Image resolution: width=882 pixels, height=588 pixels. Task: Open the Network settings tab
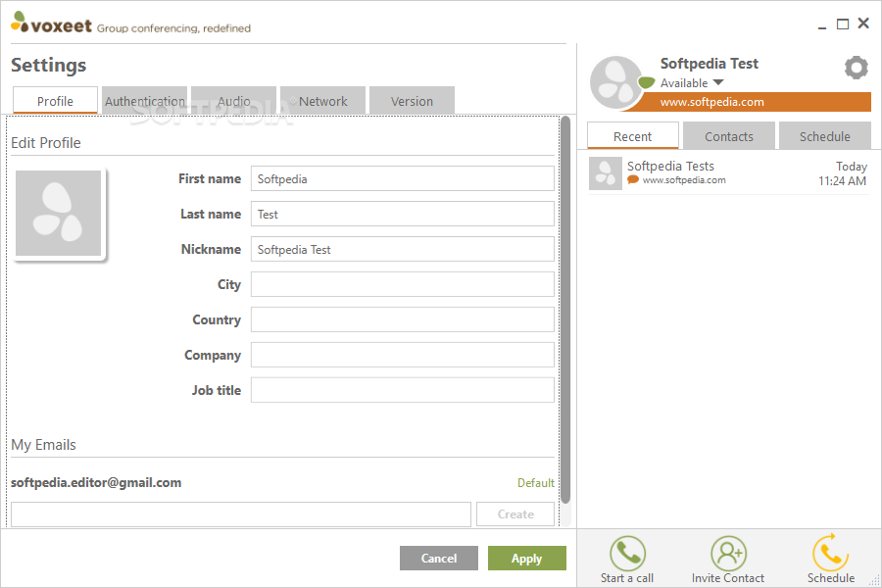click(x=322, y=101)
